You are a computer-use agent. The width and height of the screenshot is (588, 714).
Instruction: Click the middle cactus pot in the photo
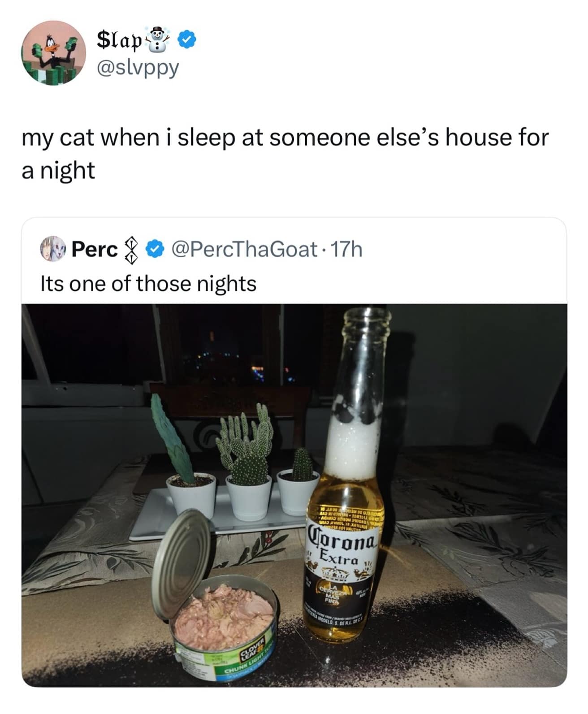(249, 497)
